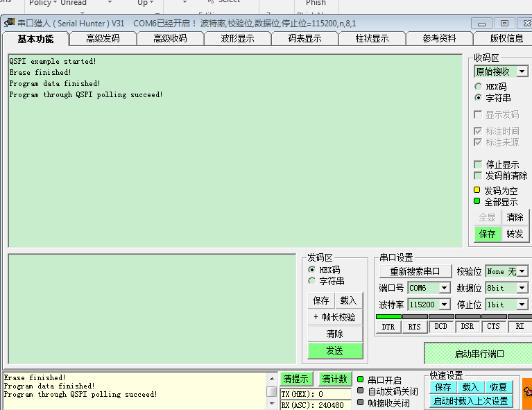Click the received data display area
The image size is (532, 410).
point(235,151)
